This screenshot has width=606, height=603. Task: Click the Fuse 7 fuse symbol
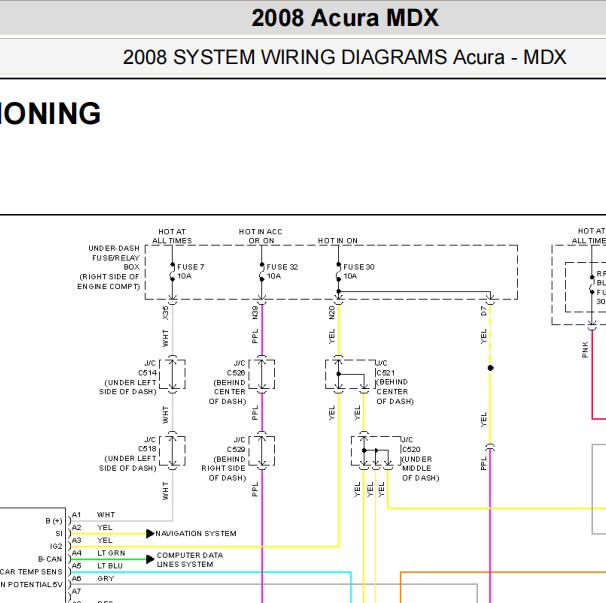(172, 272)
